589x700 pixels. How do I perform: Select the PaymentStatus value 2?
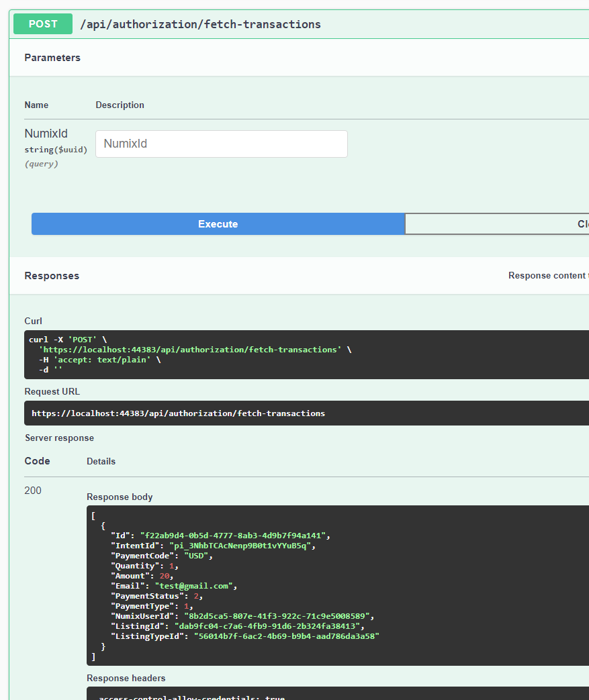196,596
